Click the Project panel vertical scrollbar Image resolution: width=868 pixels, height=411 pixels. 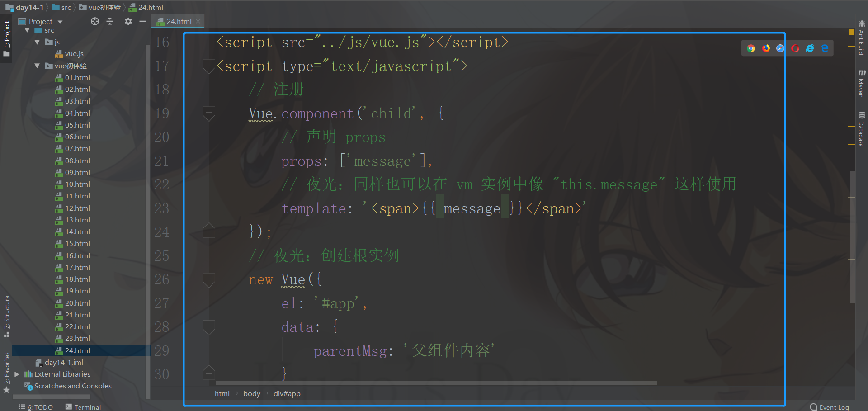148,222
